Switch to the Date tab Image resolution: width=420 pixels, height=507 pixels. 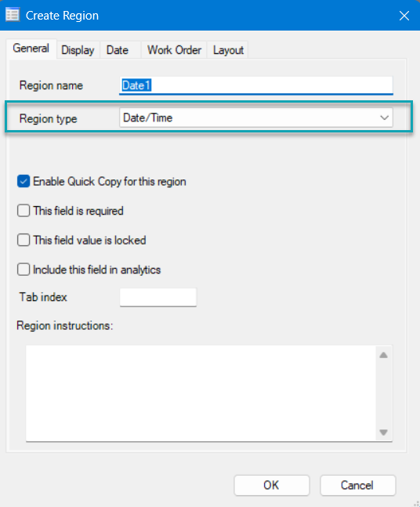point(118,50)
